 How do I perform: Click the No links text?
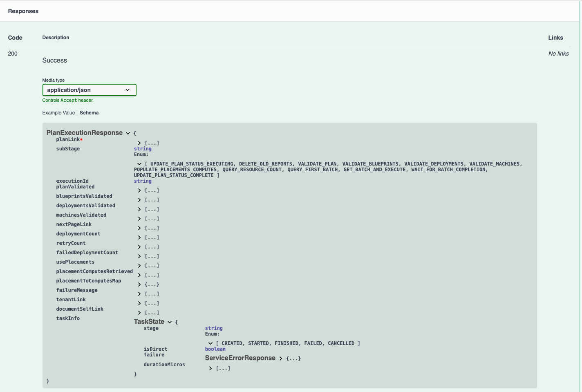[x=559, y=54]
